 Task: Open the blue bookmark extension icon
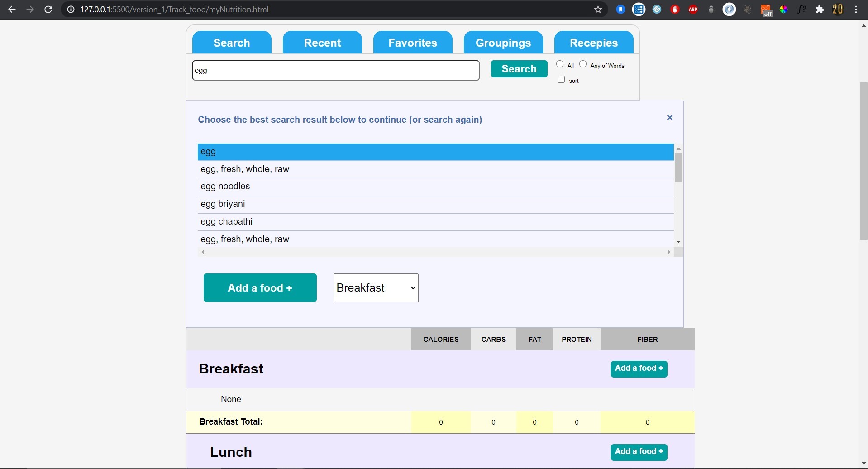pos(621,10)
